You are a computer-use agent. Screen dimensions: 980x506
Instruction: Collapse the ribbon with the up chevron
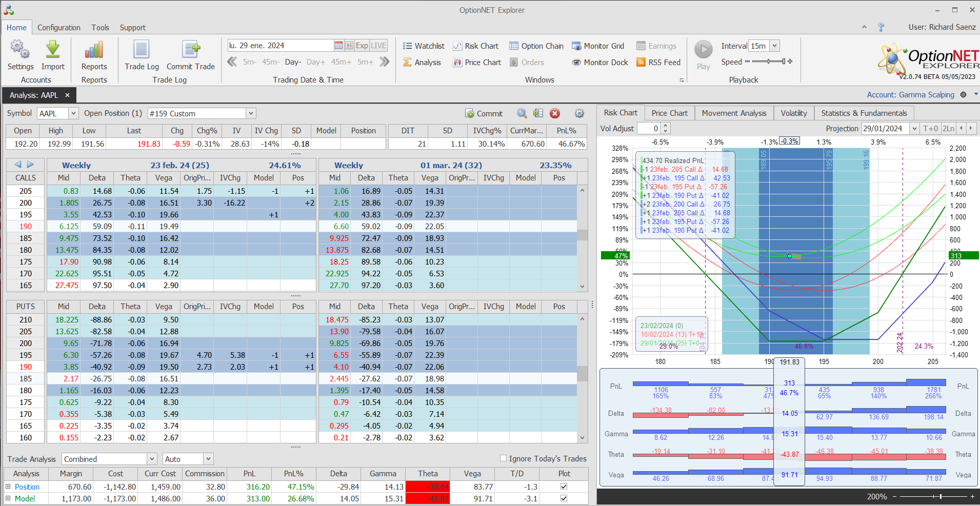click(864, 27)
